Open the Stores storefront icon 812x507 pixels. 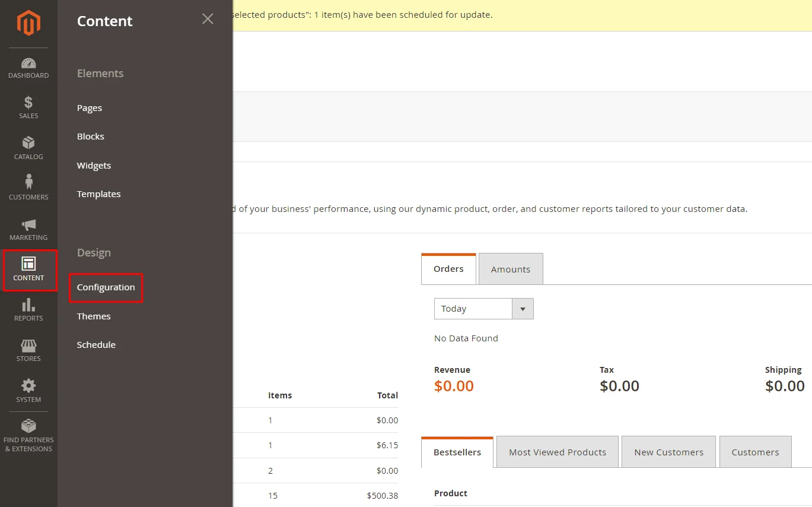click(x=28, y=349)
